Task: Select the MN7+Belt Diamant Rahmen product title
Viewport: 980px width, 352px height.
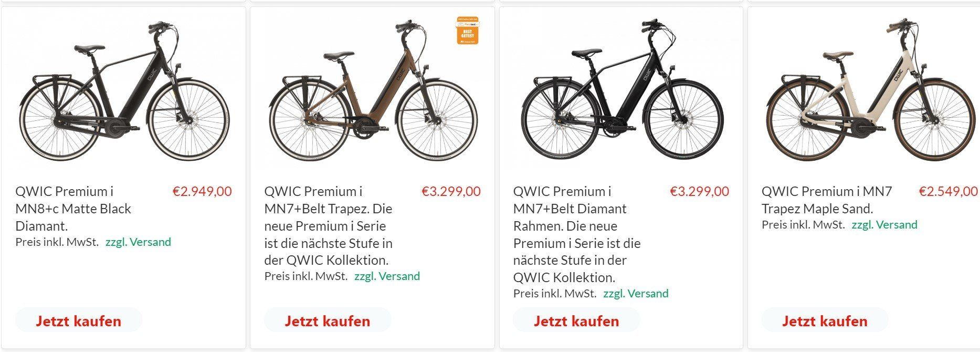Action: pyautogui.click(x=577, y=234)
